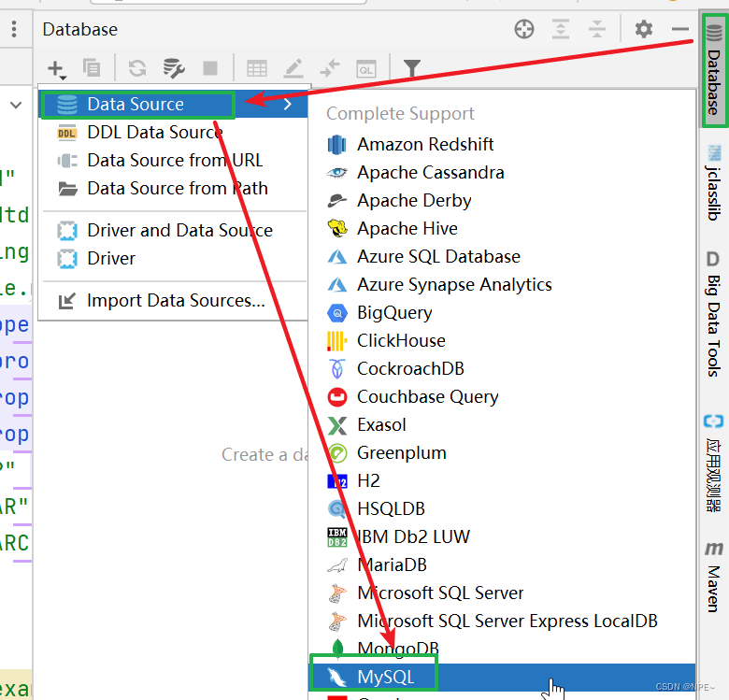Choose Azure Synapse Analytics
The width and height of the screenshot is (729, 700).
click(x=502, y=284)
